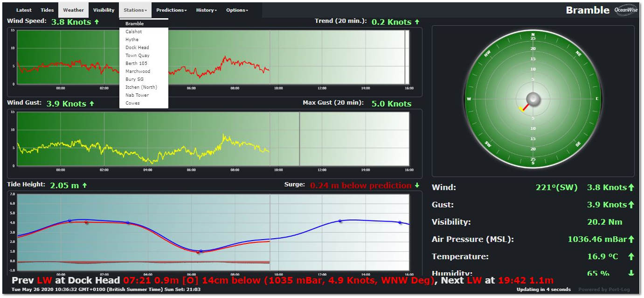The width and height of the screenshot is (644, 298).
Task: Click the up arrow next to Air Pressure
Action: tap(631, 239)
